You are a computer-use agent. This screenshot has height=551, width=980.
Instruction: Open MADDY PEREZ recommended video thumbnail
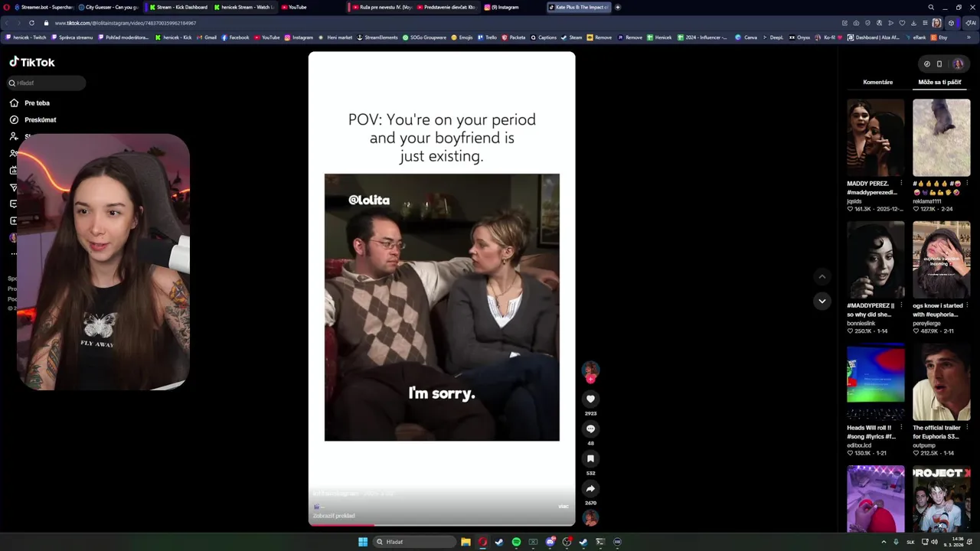[876, 138]
